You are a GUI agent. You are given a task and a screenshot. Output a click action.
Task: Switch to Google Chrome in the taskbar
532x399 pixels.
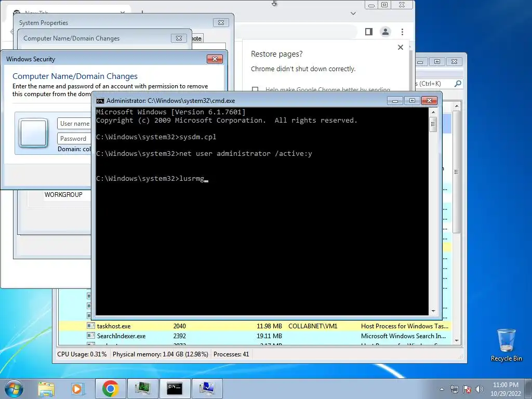tap(110, 389)
